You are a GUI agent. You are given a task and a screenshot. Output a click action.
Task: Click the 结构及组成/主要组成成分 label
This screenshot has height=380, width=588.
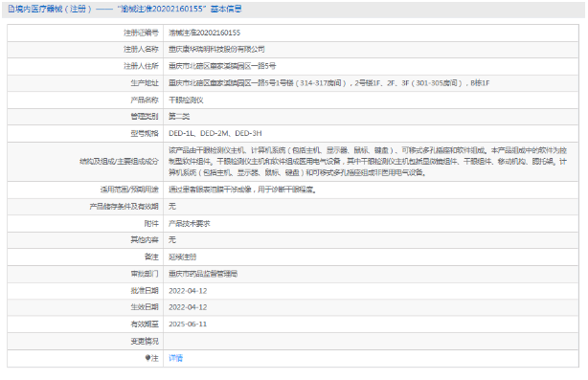(x=120, y=162)
